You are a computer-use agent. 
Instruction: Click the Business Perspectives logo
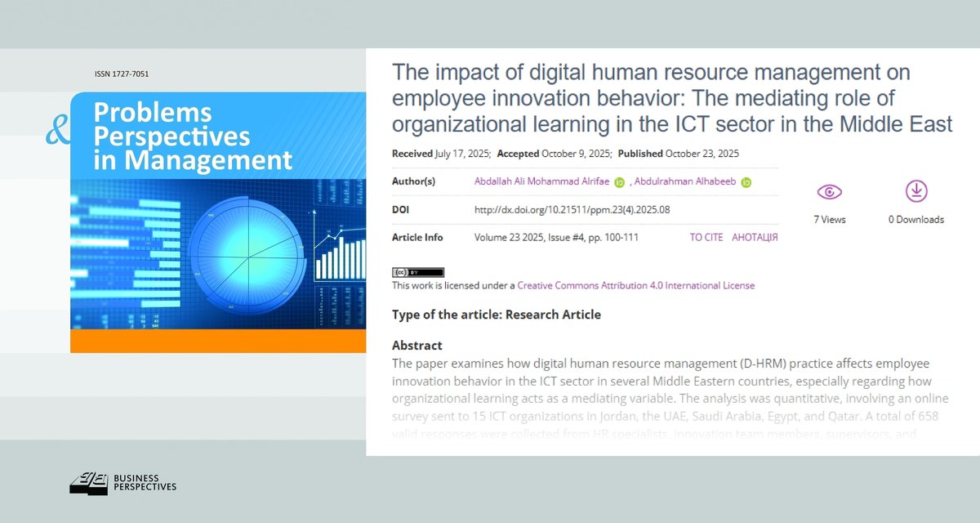tap(122, 484)
